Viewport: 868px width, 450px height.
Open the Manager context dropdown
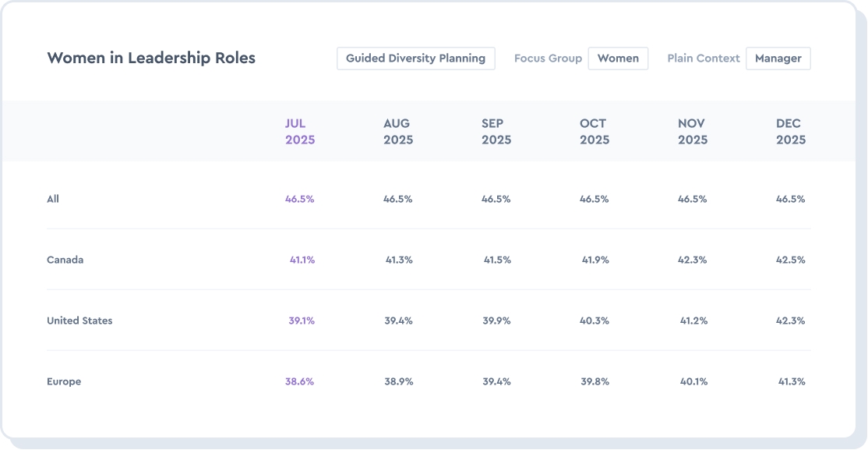click(x=778, y=58)
